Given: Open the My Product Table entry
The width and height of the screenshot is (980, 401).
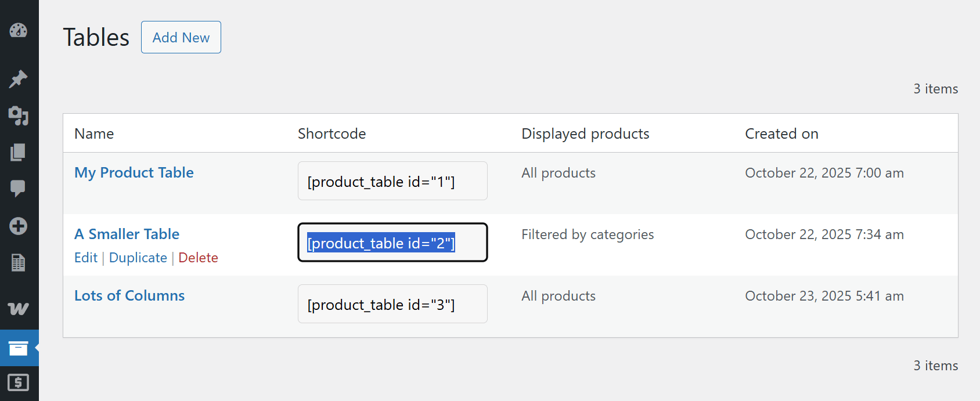Looking at the screenshot, I should coord(134,172).
